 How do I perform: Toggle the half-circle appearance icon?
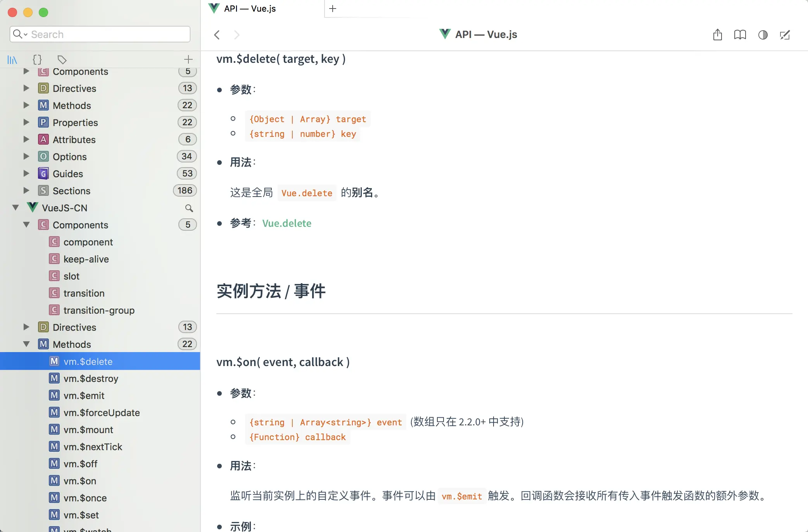pos(763,35)
